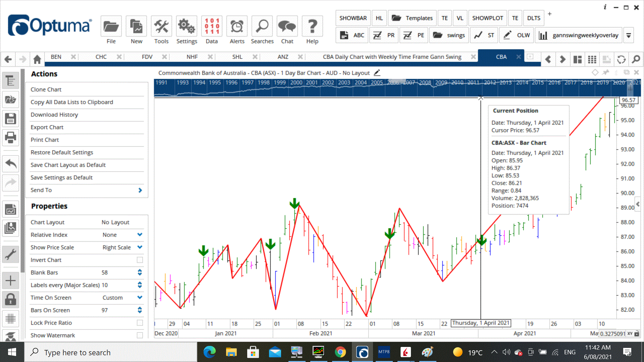This screenshot has height=362, width=644.
Task: Click the search magnifier in tab bar
Action: click(x=636, y=59)
